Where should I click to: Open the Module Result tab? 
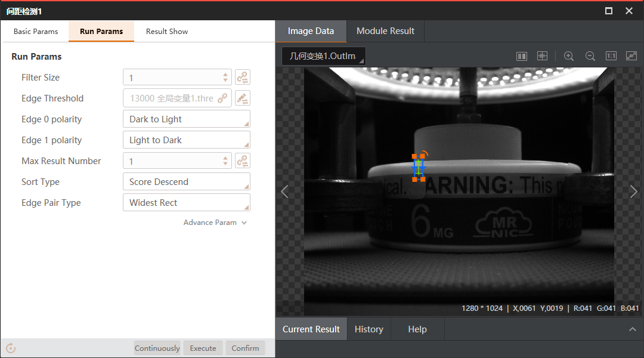[385, 31]
